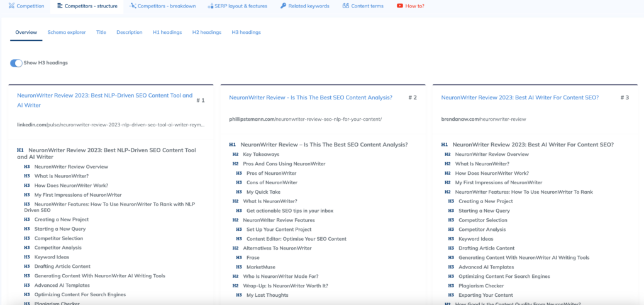Click the YouTube How to icon
The height and width of the screenshot is (305, 644).
pos(399,6)
